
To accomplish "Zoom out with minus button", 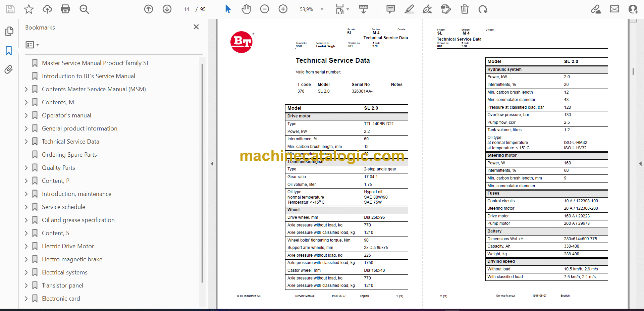I will click(265, 9).
